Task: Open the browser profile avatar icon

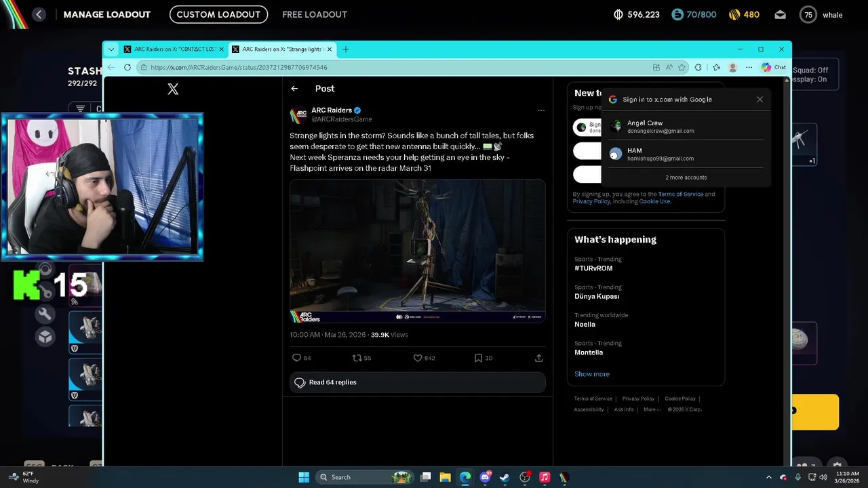Action: [732, 67]
